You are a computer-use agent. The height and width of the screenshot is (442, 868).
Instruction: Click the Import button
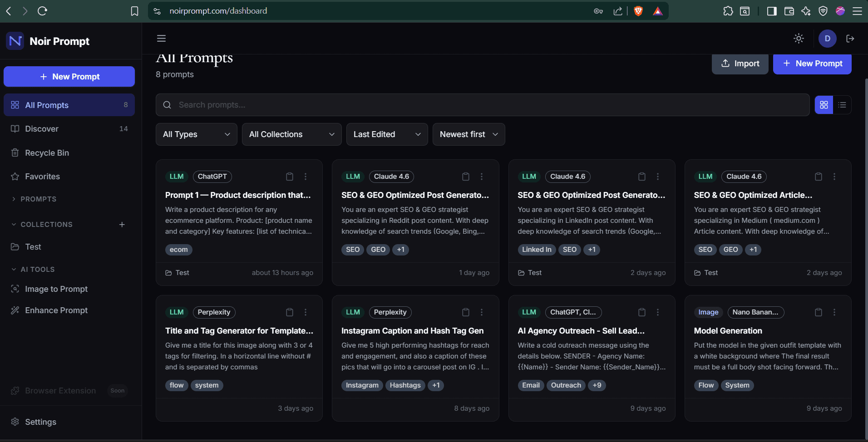click(x=740, y=64)
